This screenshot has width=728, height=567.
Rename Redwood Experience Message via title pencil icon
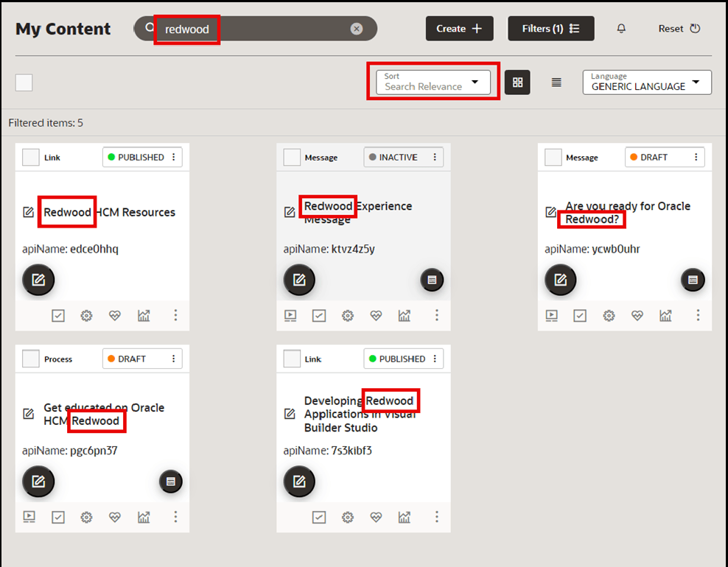coord(290,212)
